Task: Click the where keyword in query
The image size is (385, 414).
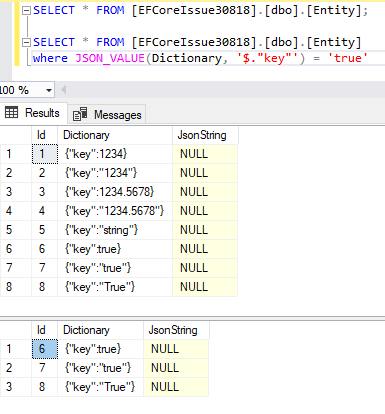Action: (x=50, y=58)
